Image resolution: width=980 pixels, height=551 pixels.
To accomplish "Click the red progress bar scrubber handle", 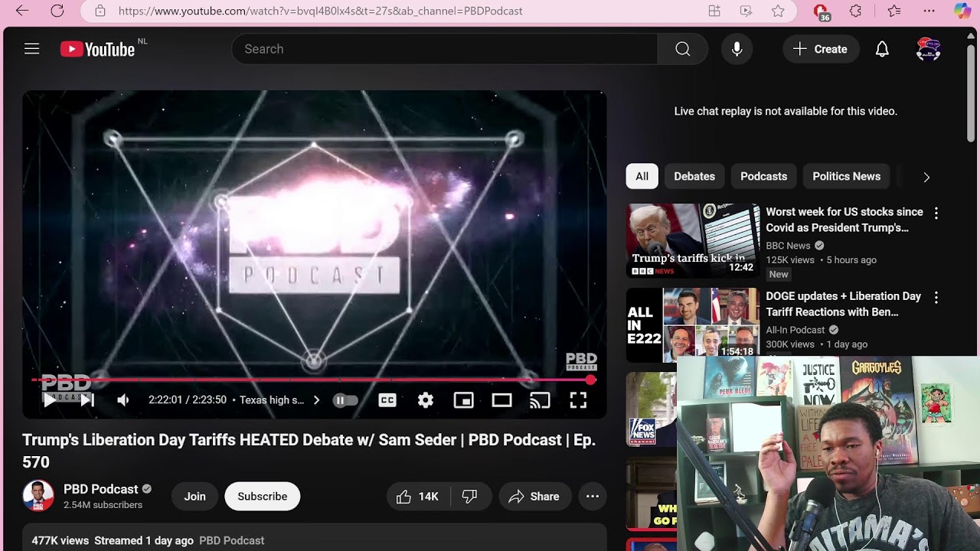I will click(x=591, y=380).
